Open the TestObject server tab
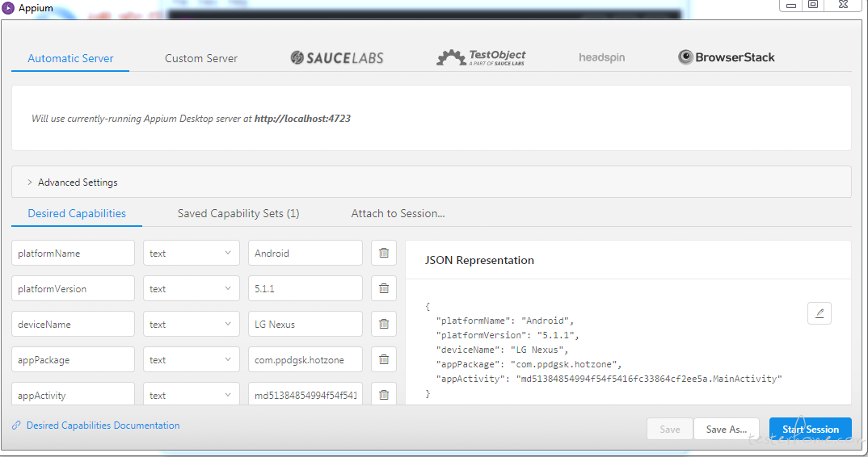 481,57
